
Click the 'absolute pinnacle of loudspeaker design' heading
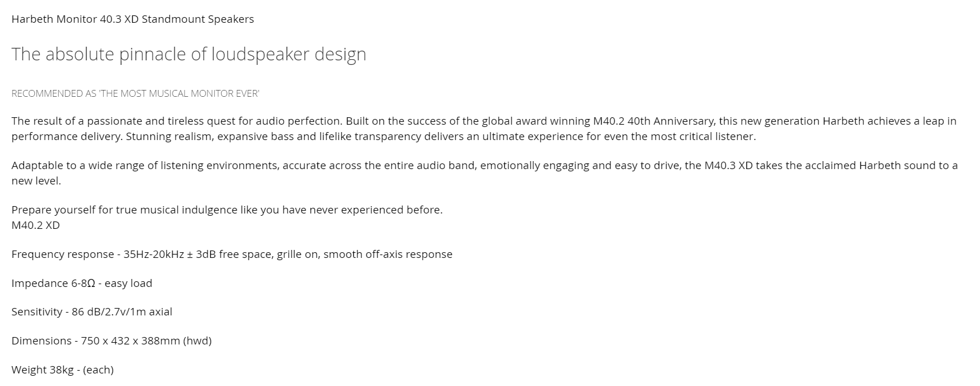[189, 54]
